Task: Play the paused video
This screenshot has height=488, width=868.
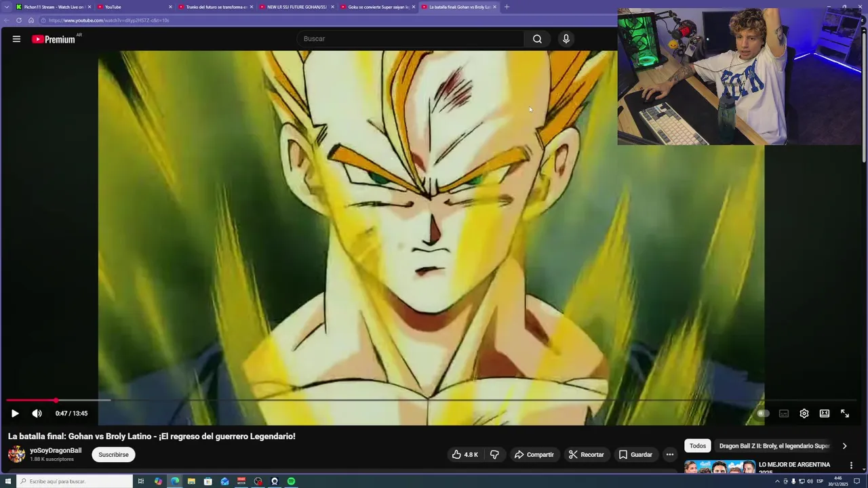Action: click(x=15, y=413)
